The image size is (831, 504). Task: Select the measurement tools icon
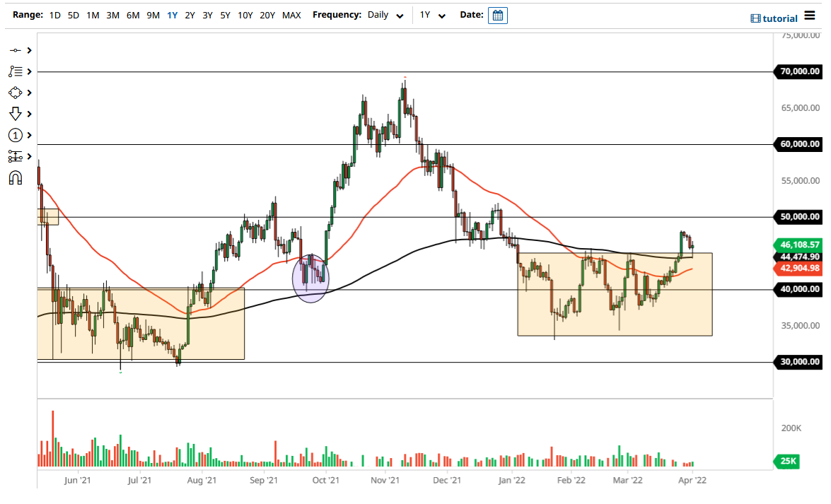click(16, 156)
